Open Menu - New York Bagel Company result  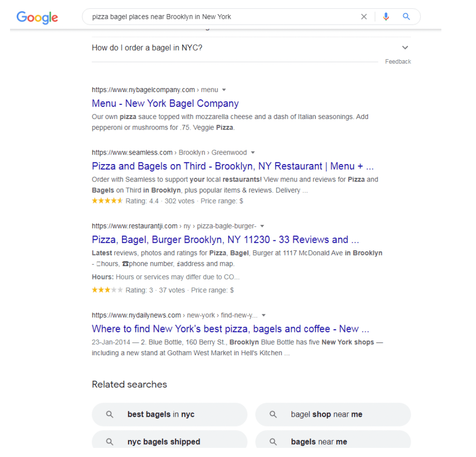click(165, 104)
